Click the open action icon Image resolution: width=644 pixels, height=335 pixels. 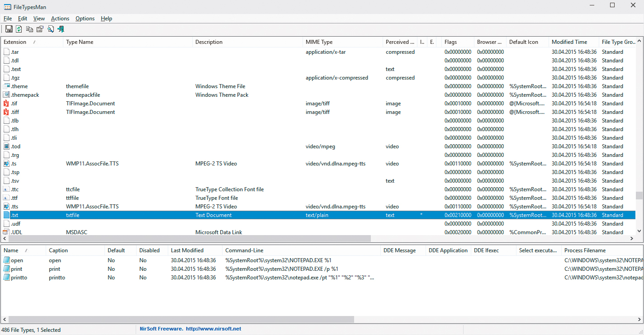point(6,260)
